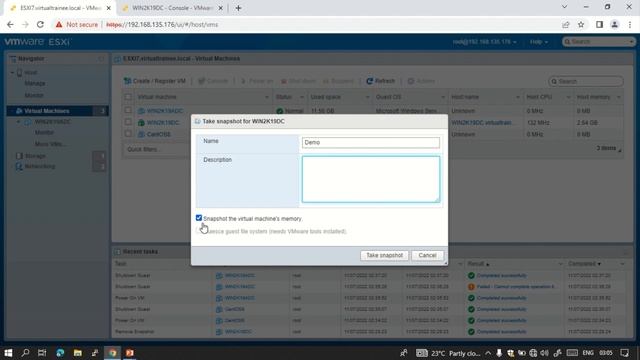Open the Host memory column dropdown arrow
The width and height of the screenshot is (640, 360).
click(618, 97)
